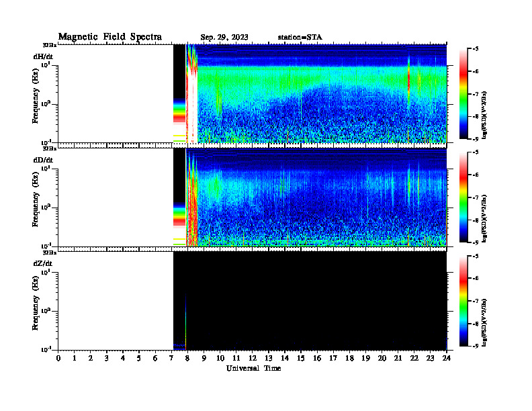Click hour tick label "16" on time axis
Screen dimensions: 532x411
pyautogui.click(x=317, y=359)
